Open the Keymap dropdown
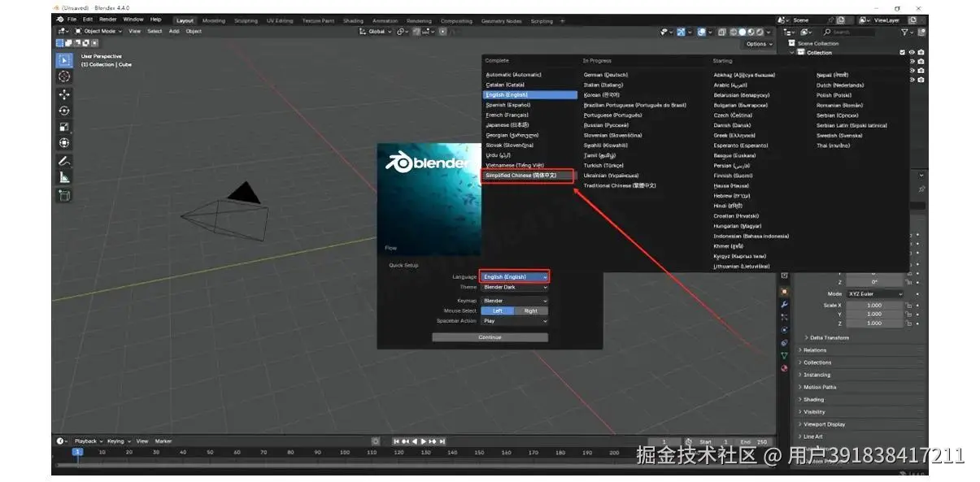This screenshot has width=980, height=482. tap(514, 301)
